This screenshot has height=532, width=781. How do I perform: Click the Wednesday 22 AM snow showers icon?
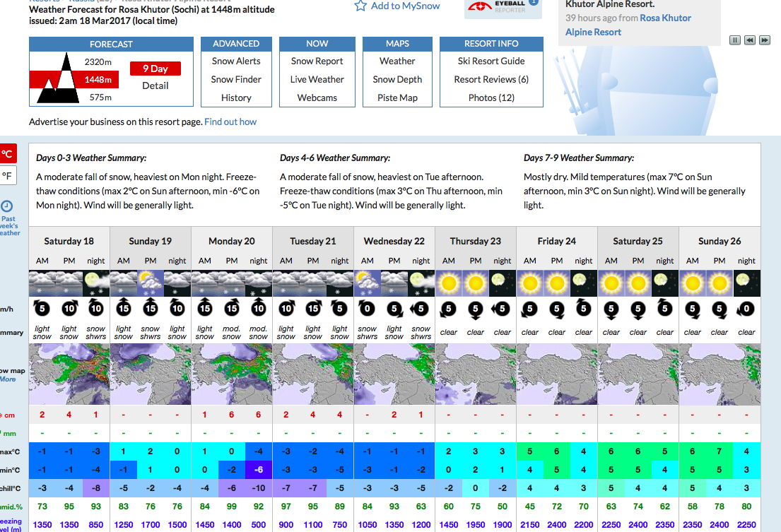pos(368,283)
